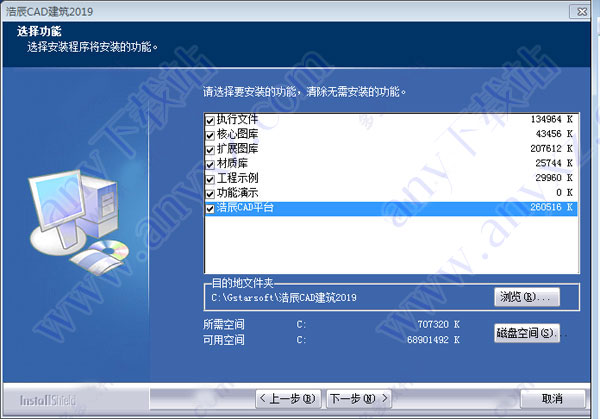Select the highlighted 浩辰CAD平台 label
This screenshot has height=419, width=600.
tap(245, 207)
